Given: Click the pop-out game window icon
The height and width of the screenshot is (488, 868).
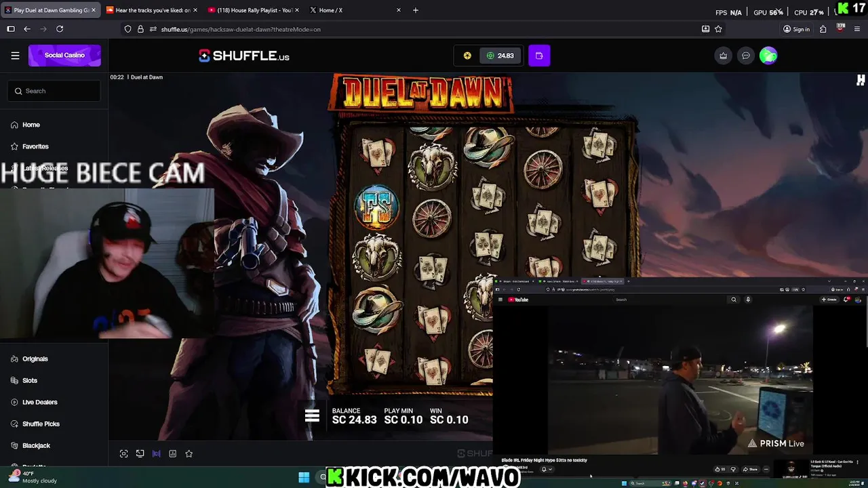Looking at the screenshot, I should pos(140,453).
